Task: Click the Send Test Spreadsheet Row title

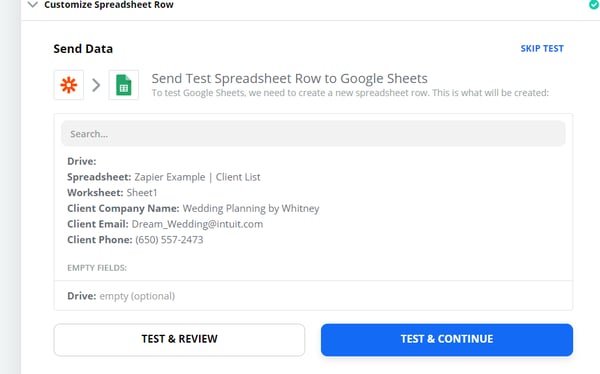Action: 289,78
